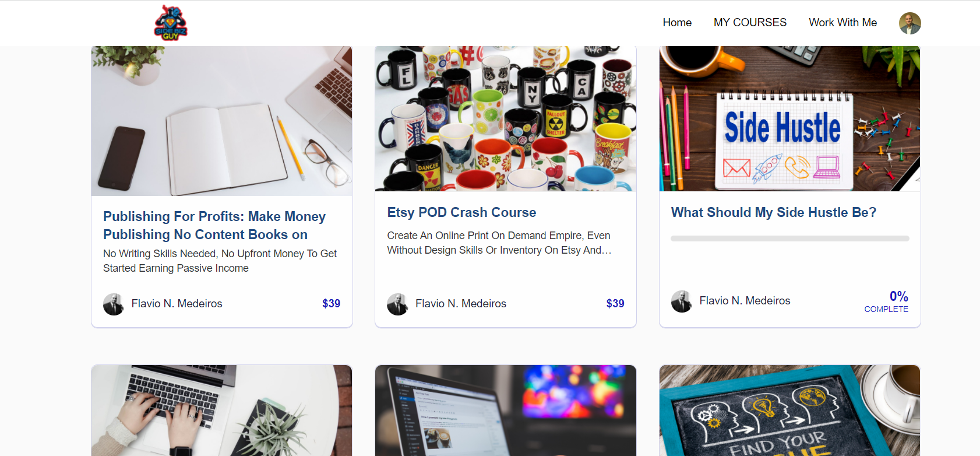Open What Should My Side Hustle Be? title

click(x=773, y=212)
